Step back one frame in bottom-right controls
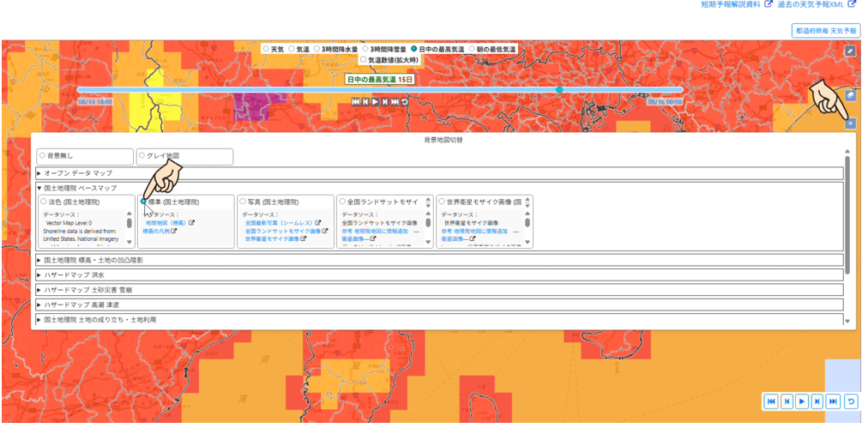 click(x=787, y=401)
